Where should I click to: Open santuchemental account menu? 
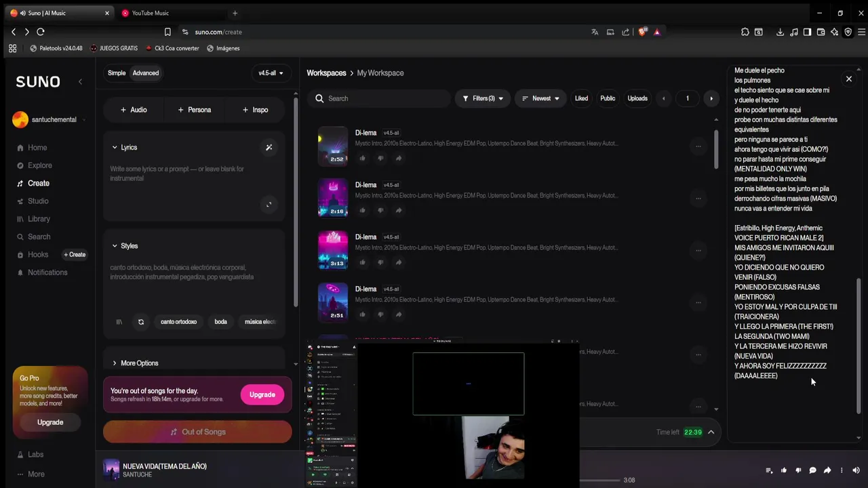[x=49, y=120]
